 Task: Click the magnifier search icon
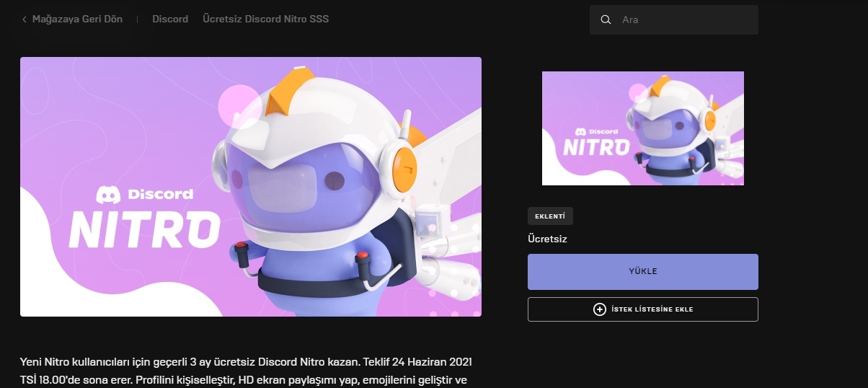606,19
